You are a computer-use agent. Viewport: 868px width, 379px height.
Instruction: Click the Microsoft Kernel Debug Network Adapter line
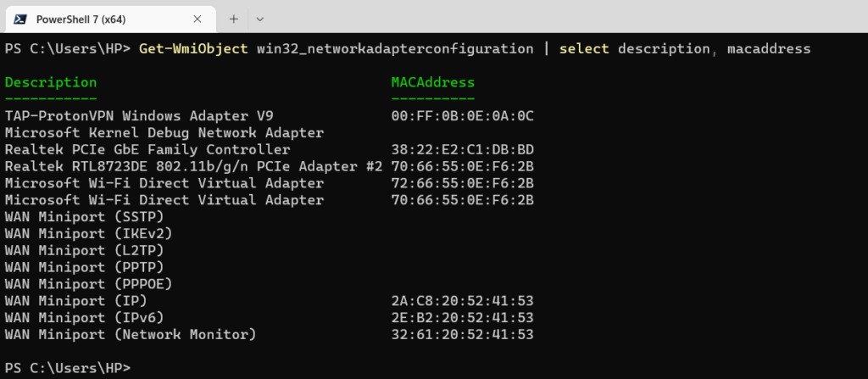point(164,133)
